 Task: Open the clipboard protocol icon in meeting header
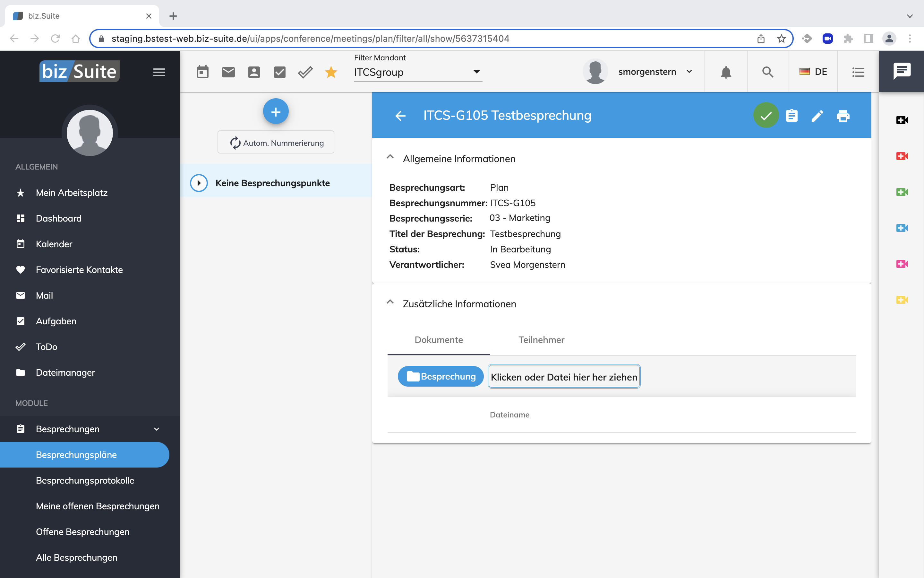(x=792, y=116)
